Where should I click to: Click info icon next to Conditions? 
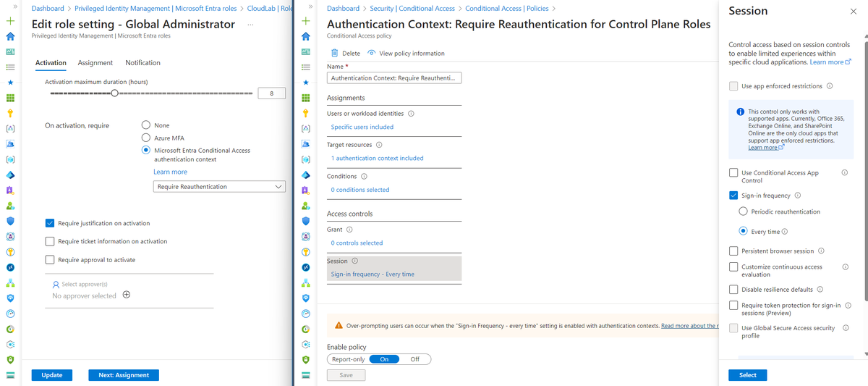(364, 176)
